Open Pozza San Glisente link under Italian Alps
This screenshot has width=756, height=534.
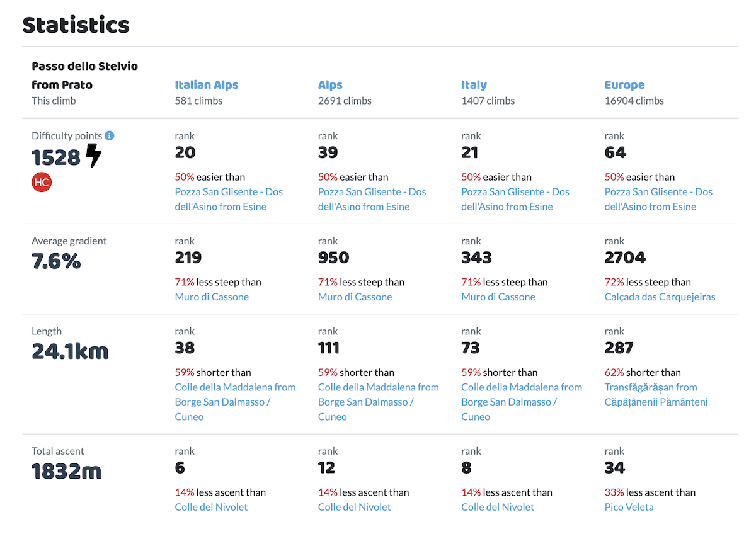(x=229, y=199)
